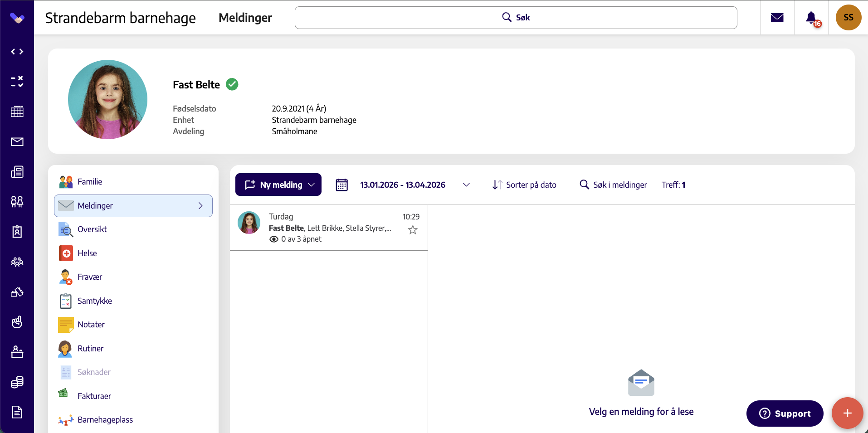Open the Helse menu item
This screenshot has width=868, height=433.
click(87, 253)
